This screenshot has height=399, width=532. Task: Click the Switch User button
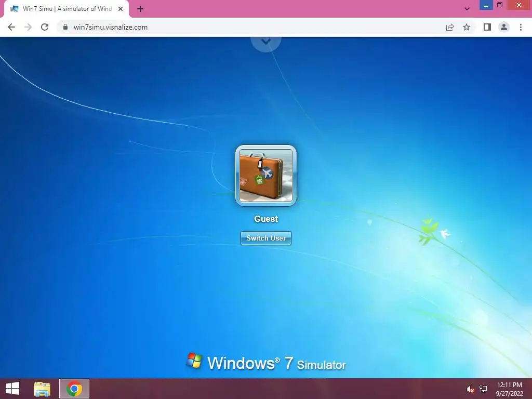click(265, 238)
